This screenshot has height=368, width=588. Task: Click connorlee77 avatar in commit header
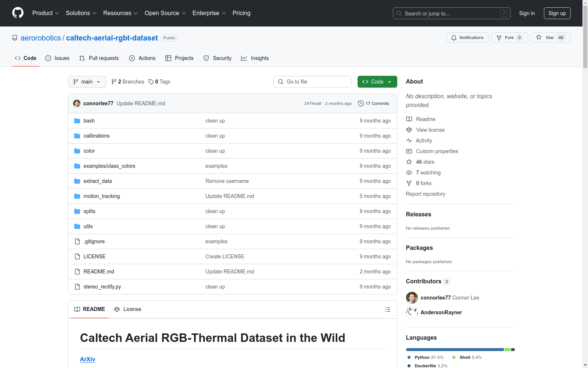(x=77, y=103)
